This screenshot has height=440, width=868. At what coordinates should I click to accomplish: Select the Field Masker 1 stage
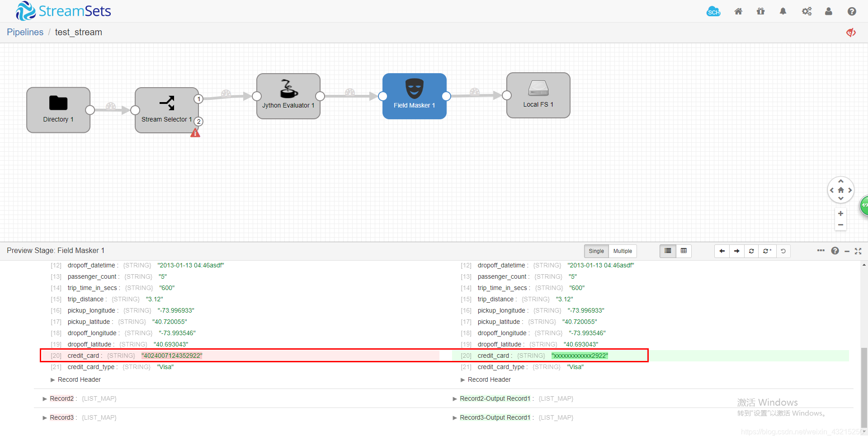click(x=415, y=96)
